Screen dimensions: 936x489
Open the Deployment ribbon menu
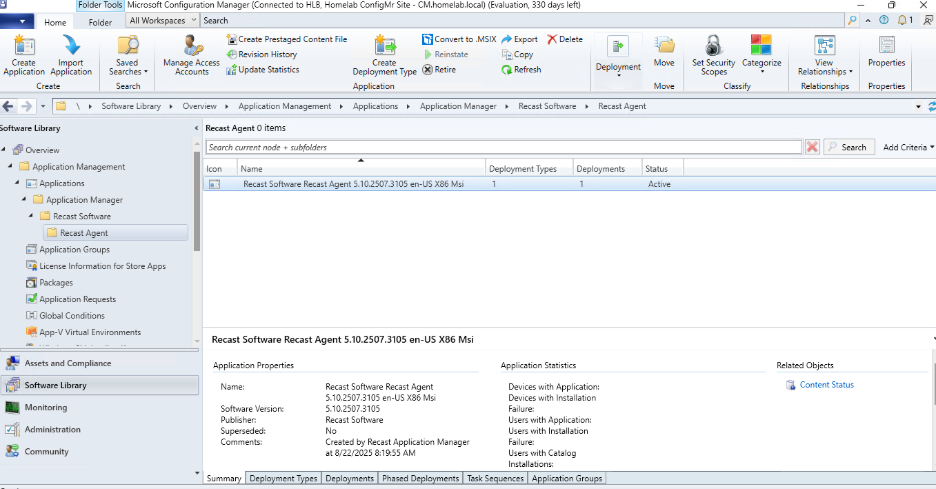click(618, 57)
